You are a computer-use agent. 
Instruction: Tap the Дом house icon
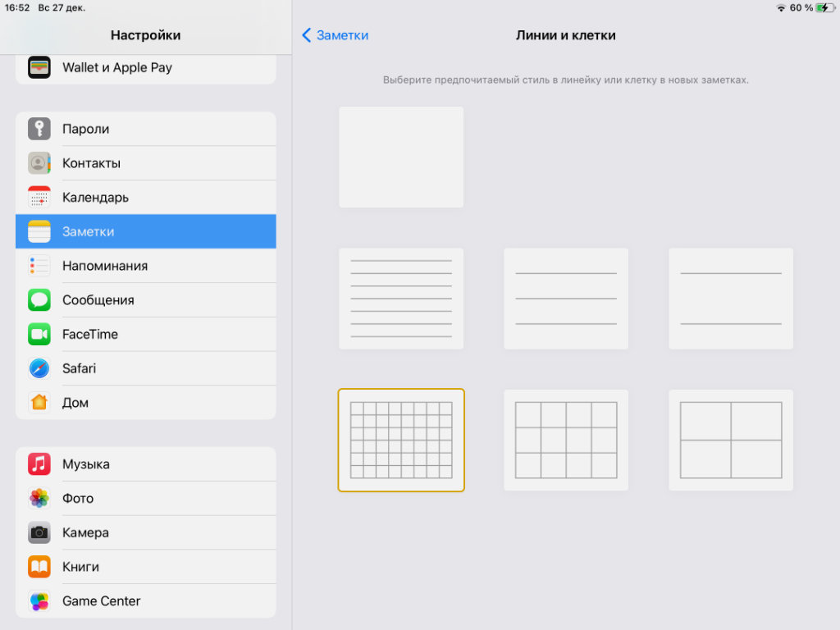coord(39,402)
